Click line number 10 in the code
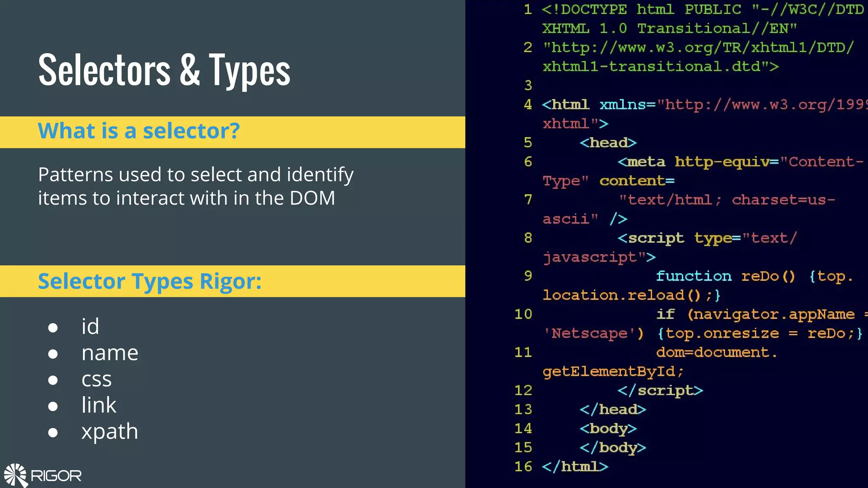 [x=523, y=314]
